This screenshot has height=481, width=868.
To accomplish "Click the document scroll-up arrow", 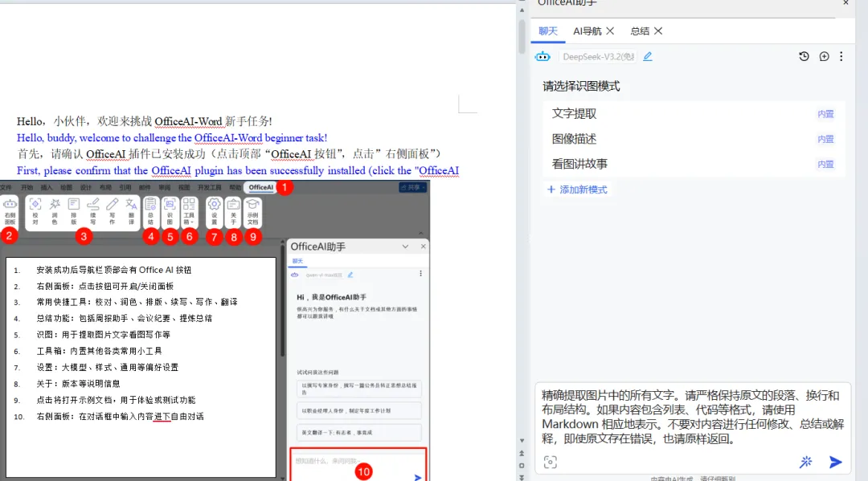I will (x=522, y=10).
